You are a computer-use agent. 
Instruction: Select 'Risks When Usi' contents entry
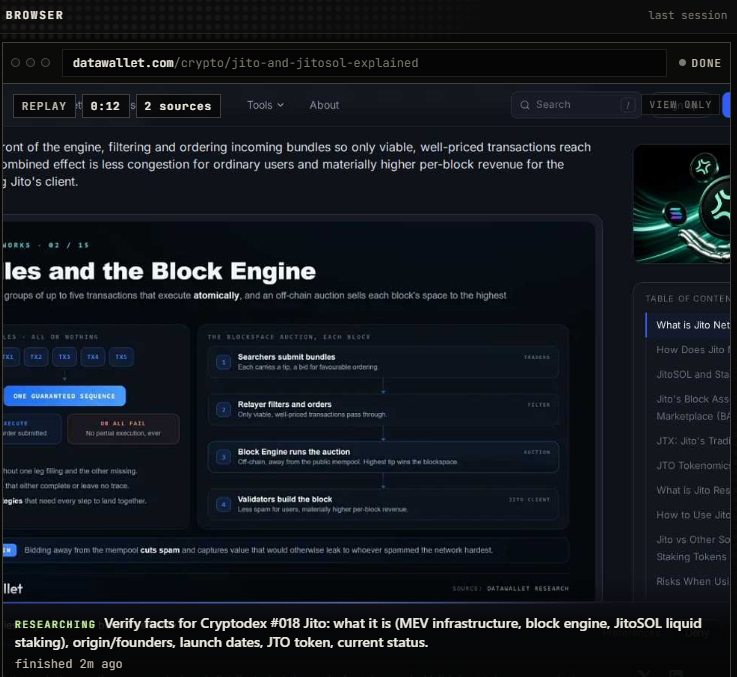pos(693,581)
